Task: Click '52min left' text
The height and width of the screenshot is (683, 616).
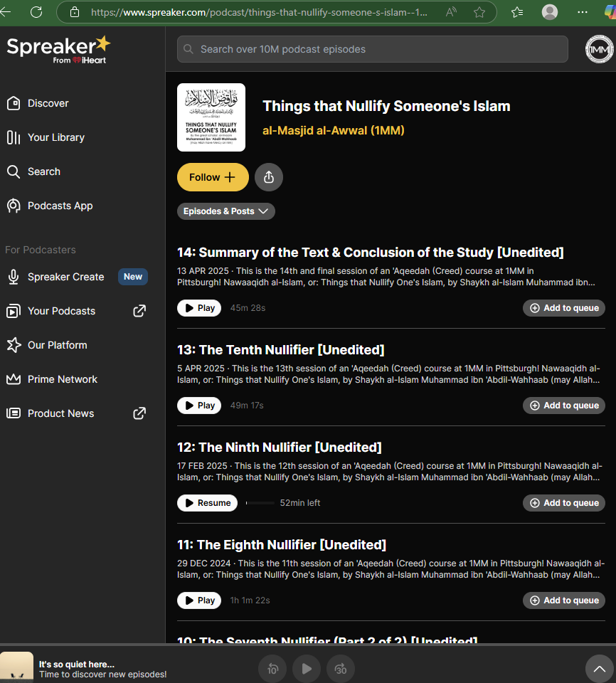Action: 299,503
